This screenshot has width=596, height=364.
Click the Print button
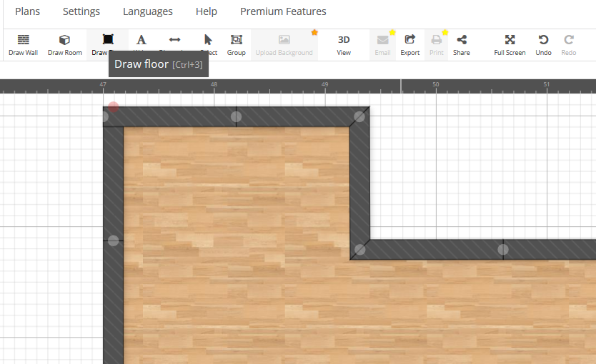click(437, 45)
